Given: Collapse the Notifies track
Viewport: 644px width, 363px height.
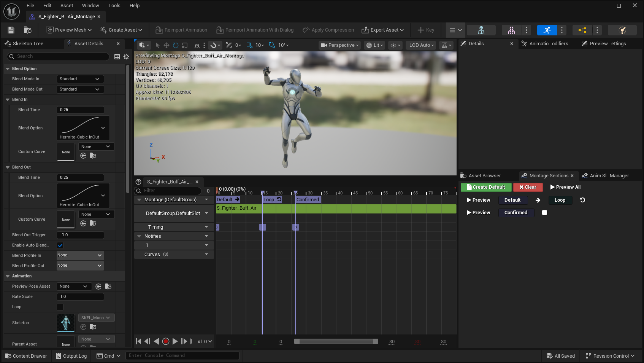Looking at the screenshot, I should [139, 236].
